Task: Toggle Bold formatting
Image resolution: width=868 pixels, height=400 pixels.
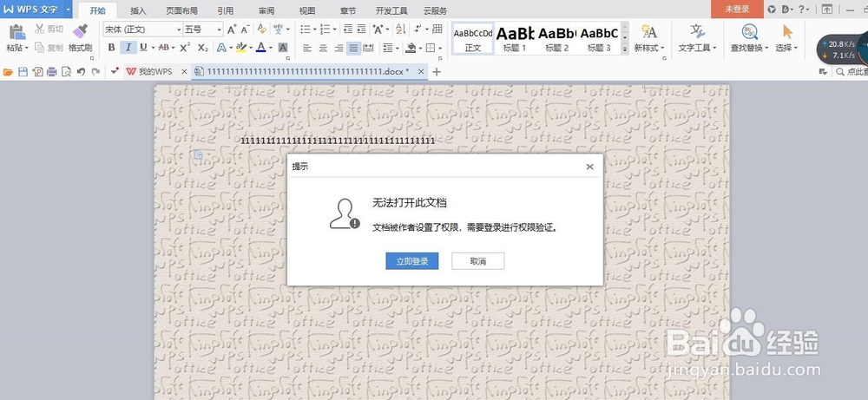Action: pyautogui.click(x=111, y=48)
